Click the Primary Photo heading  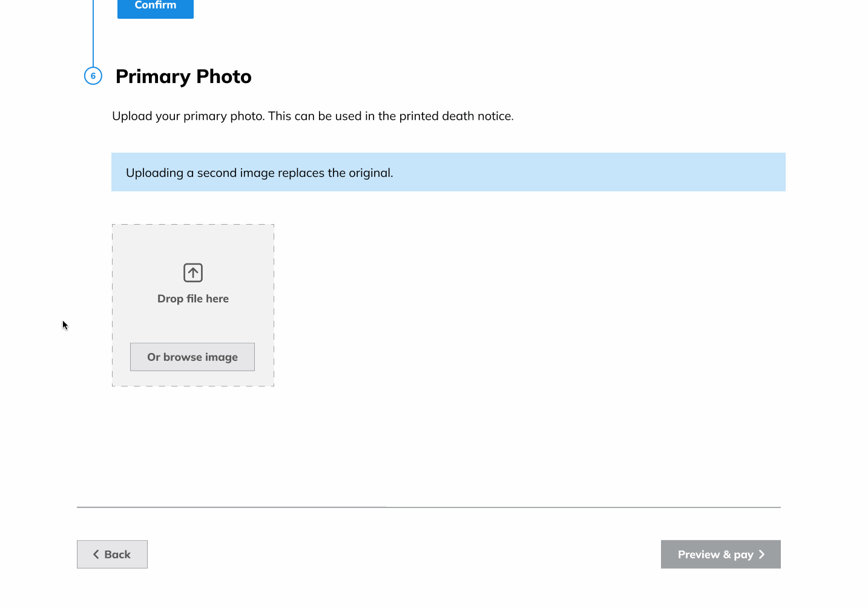coord(183,76)
